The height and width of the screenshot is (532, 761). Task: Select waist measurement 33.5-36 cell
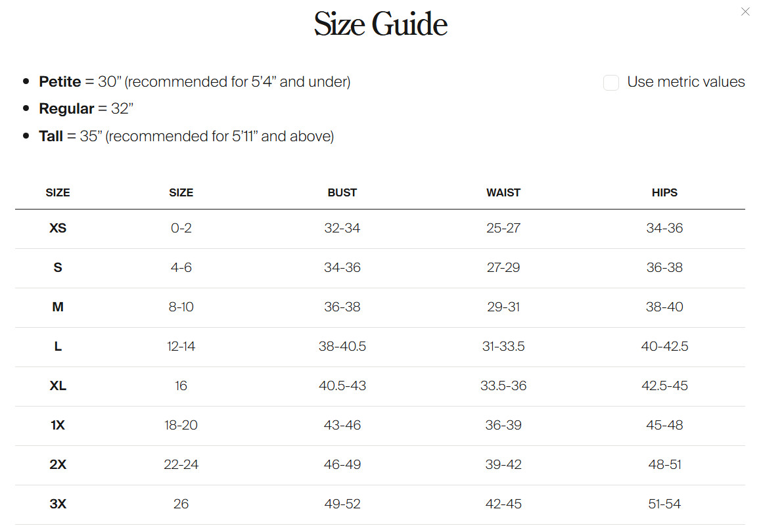point(503,386)
